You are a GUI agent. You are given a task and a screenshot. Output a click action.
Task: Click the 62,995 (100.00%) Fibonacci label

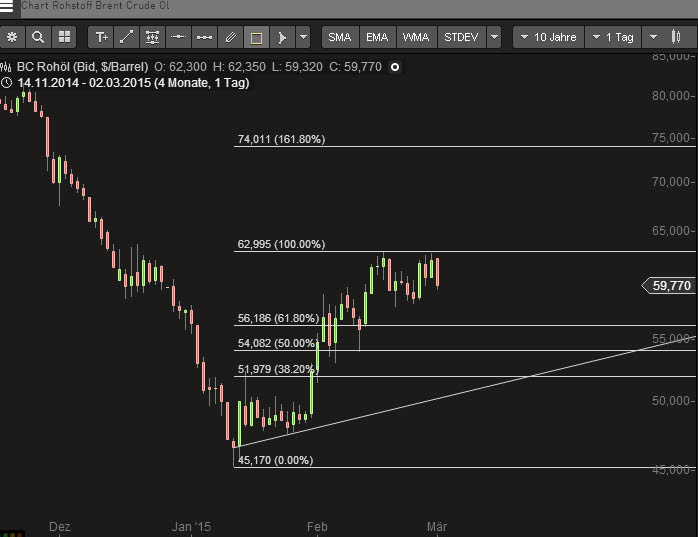click(x=281, y=244)
